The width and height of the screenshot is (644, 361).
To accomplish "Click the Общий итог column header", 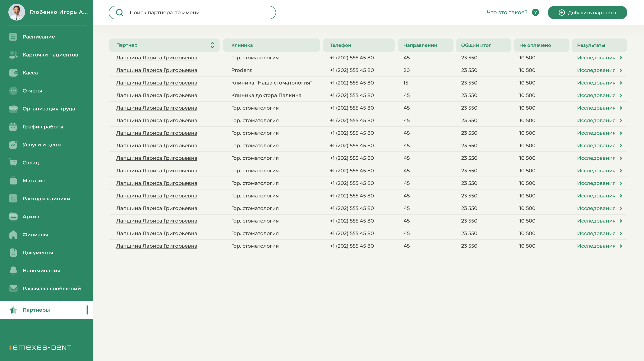I will (x=483, y=45).
